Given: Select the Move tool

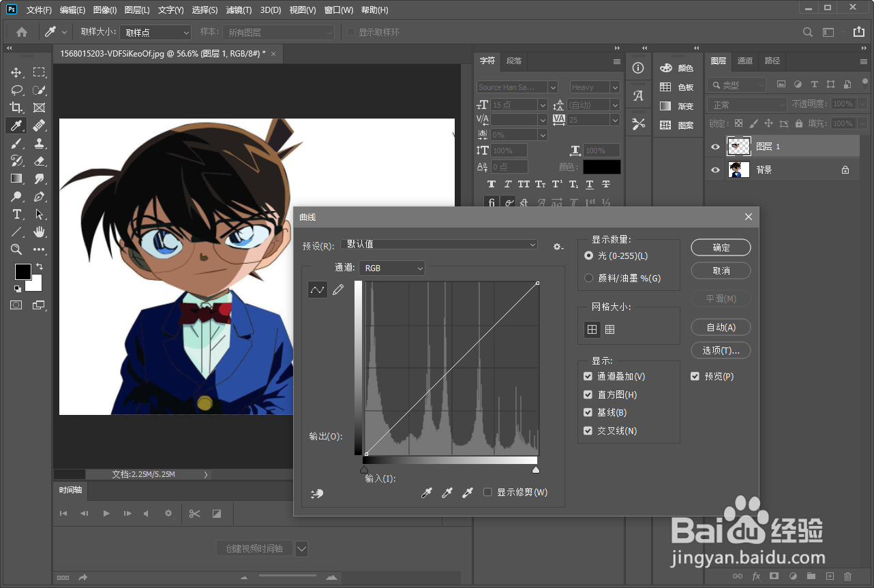Looking at the screenshot, I should point(16,72).
